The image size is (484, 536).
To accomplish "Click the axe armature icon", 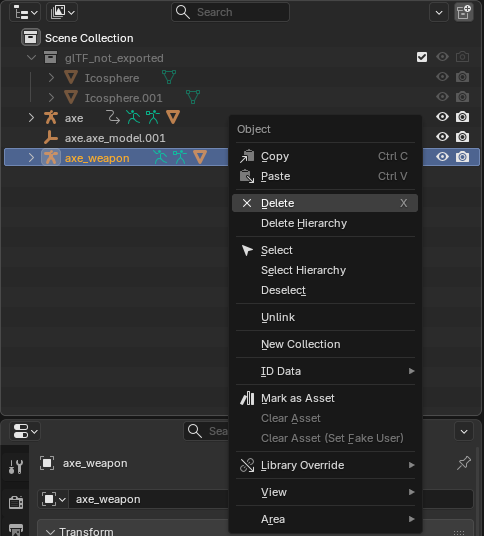I will pyautogui.click(x=51, y=117).
